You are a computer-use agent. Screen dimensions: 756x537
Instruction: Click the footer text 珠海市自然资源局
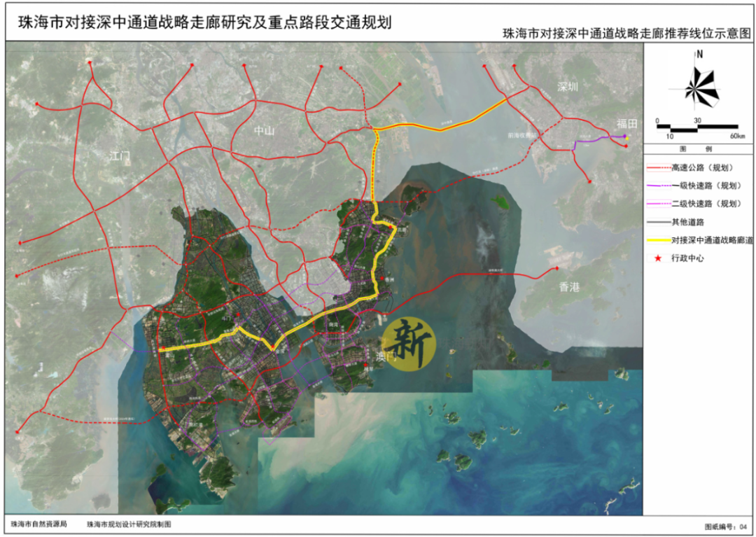tap(39, 524)
